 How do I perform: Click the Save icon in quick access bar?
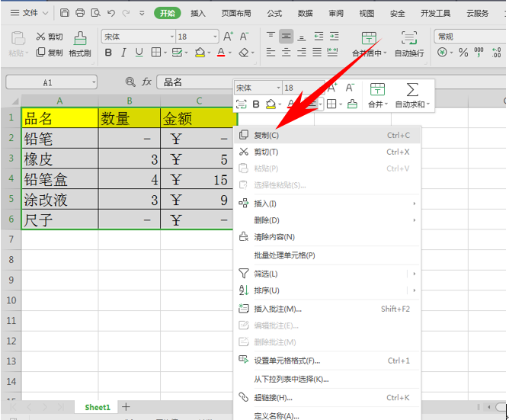(x=65, y=13)
